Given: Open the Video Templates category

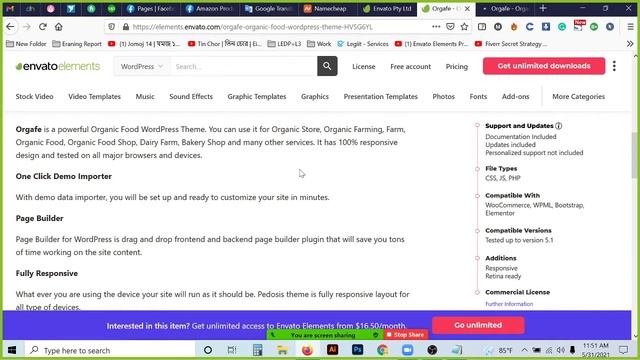Looking at the screenshot, I should click(x=94, y=97).
